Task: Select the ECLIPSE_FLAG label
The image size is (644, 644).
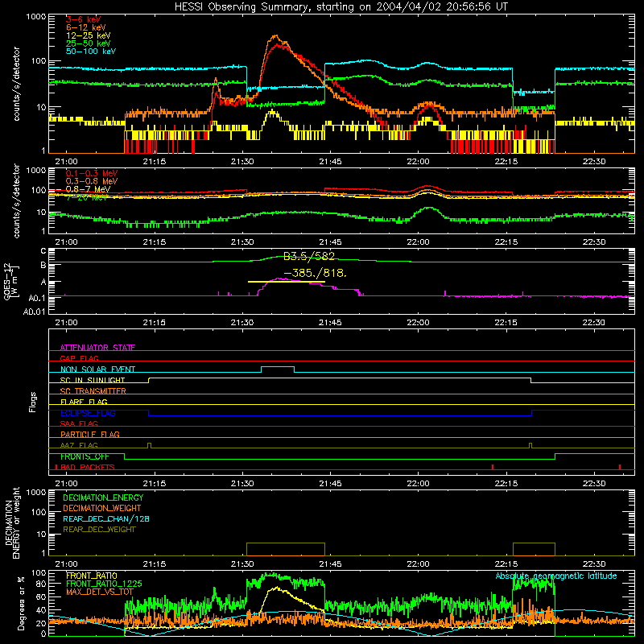Action: pyautogui.click(x=88, y=413)
